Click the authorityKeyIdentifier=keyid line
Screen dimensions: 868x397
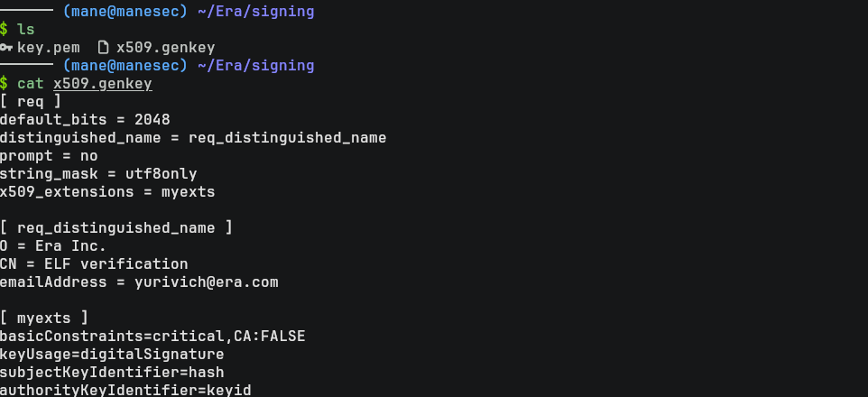(125, 390)
